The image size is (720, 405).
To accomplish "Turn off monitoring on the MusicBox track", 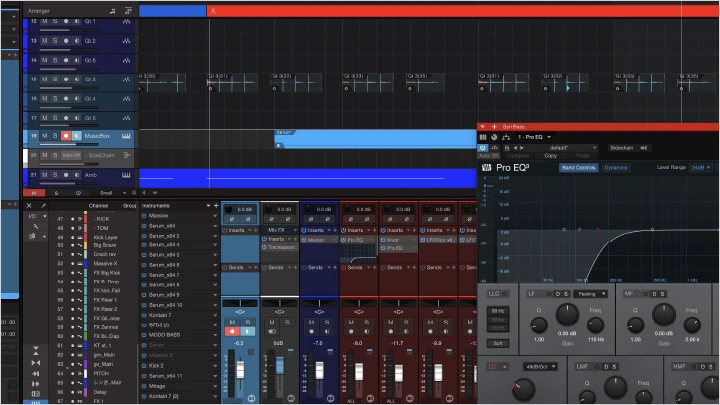I will coord(77,136).
